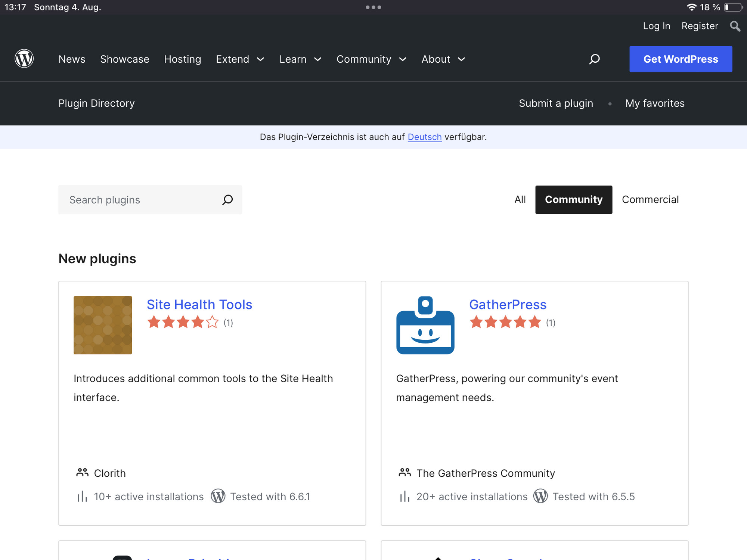This screenshot has height=560, width=747.
Task: Select the All filter tab
Action: click(520, 199)
